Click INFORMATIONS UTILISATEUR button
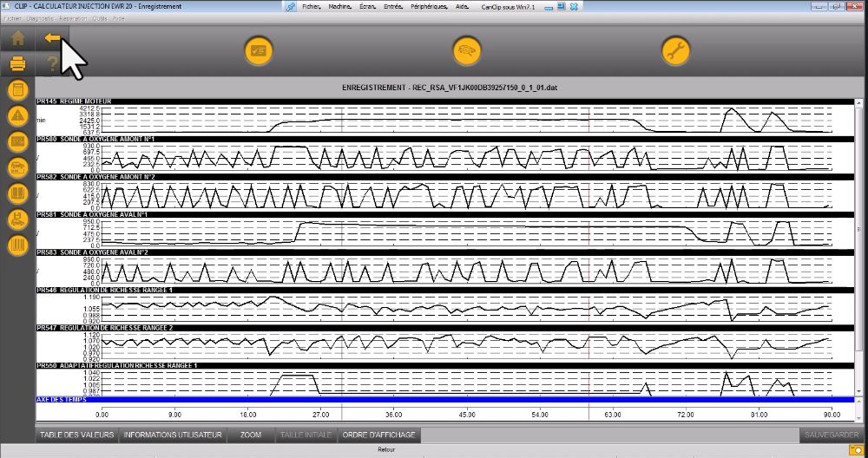 (x=173, y=435)
